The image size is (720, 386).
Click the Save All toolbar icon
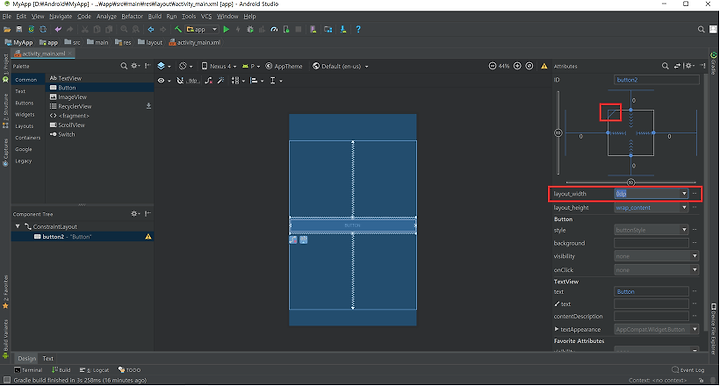tap(19, 29)
